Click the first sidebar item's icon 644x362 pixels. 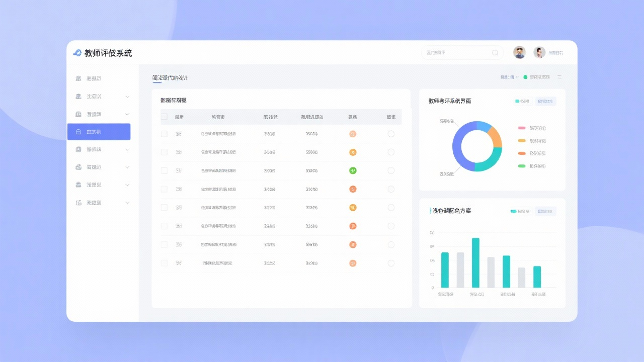point(78,78)
